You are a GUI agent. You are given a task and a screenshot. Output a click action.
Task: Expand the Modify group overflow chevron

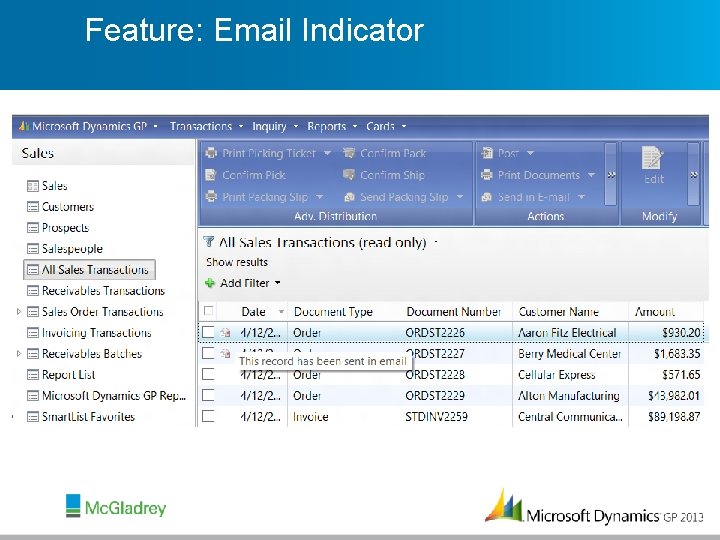(x=693, y=174)
